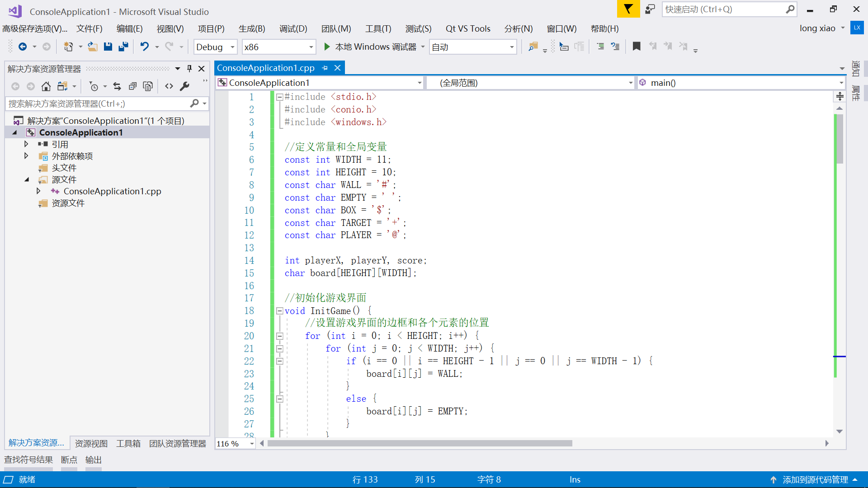Click the View Code angle-brackets icon

pos(169,86)
